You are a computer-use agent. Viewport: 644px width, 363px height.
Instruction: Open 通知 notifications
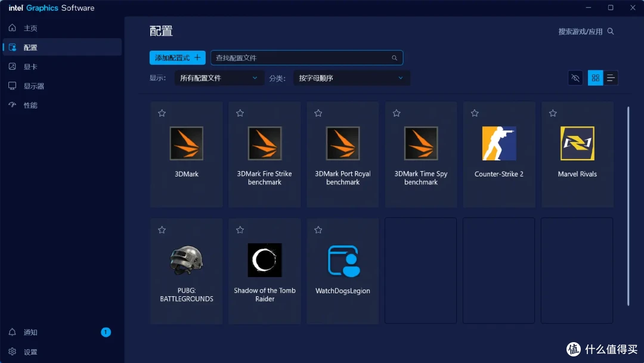(x=63, y=332)
